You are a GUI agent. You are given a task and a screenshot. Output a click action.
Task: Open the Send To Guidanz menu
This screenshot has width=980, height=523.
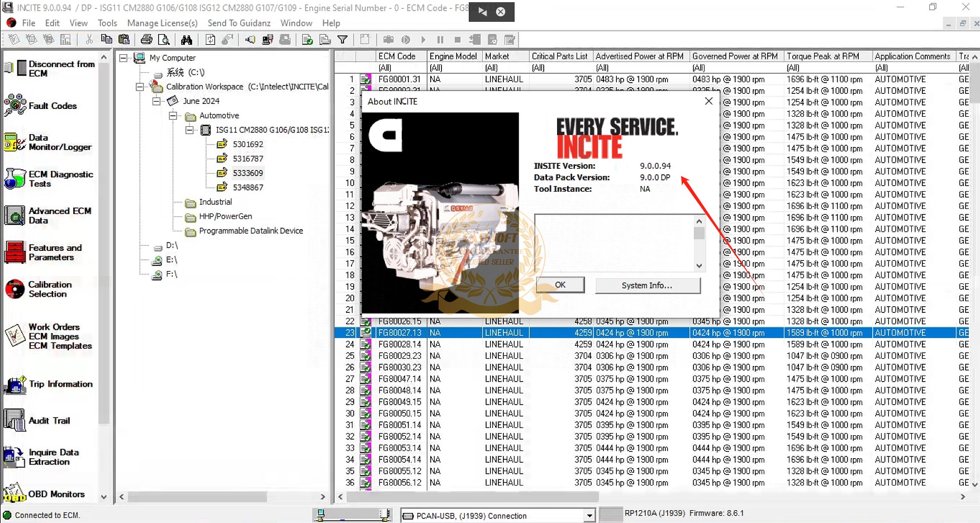tap(239, 23)
